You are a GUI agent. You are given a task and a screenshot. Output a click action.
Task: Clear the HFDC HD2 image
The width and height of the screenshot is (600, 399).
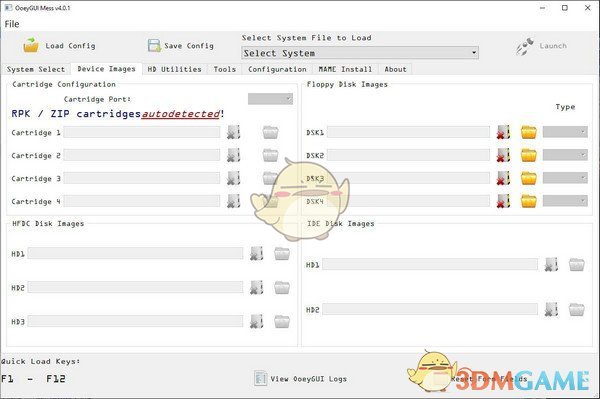[x=256, y=287]
